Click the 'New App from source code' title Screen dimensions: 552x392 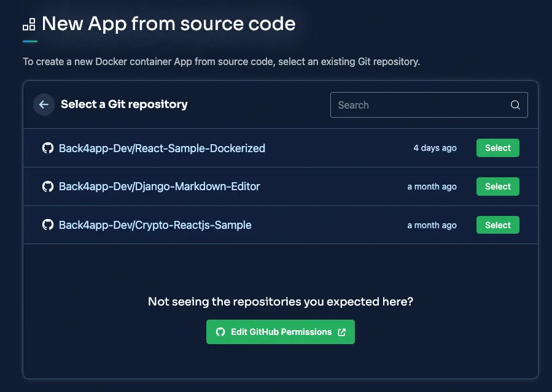coord(169,24)
